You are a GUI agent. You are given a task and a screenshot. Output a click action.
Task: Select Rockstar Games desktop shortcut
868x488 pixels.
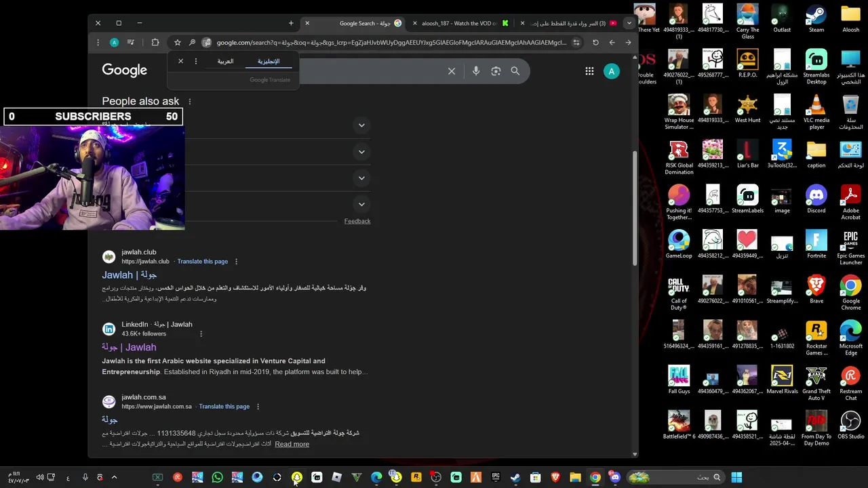click(x=816, y=338)
